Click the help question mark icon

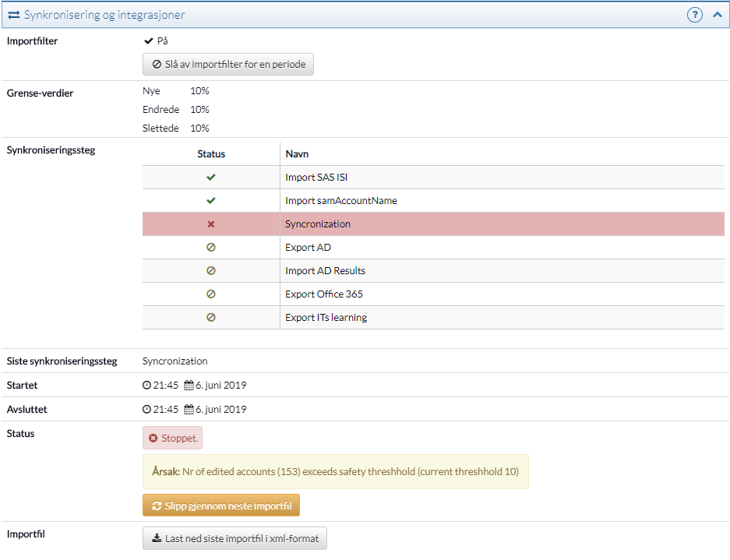coord(694,15)
